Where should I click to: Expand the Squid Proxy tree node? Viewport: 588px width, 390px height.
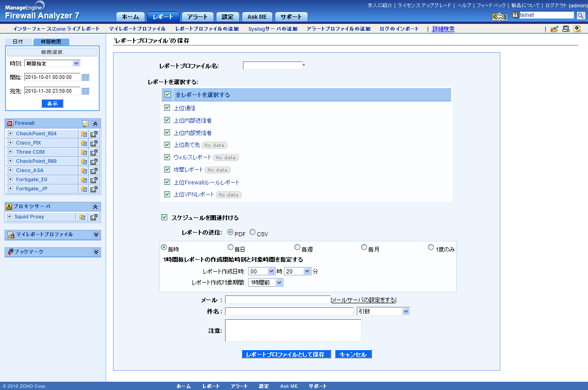pyautogui.click(x=10, y=217)
